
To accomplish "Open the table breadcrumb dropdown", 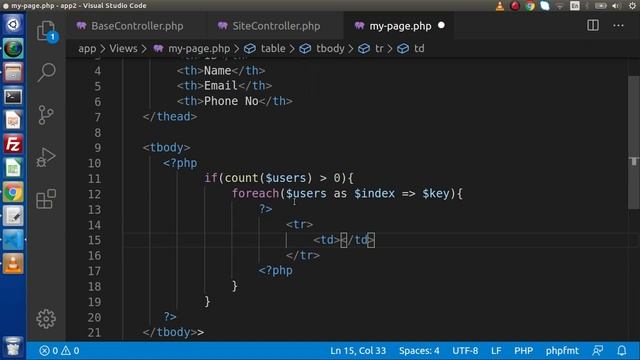I will coord(273,49).
